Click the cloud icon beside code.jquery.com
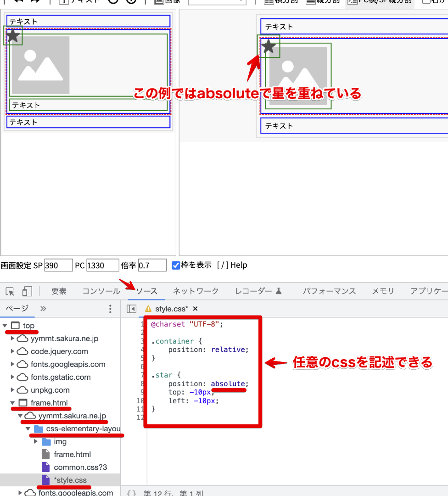Screen dimensions: 448x496 point(22,351)
